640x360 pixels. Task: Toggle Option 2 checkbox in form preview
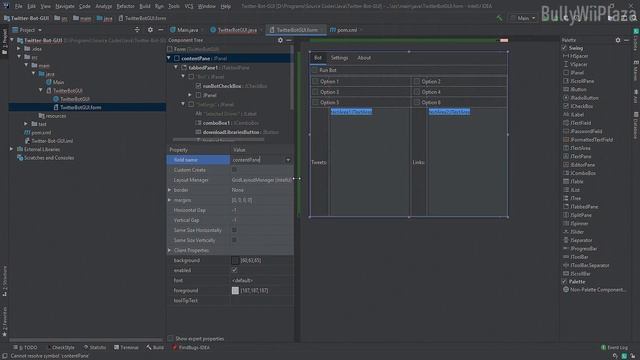coord(417,82)
